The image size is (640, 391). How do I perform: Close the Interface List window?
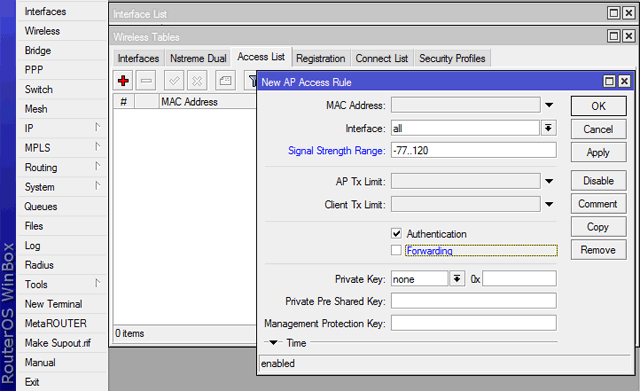(x=629, y=13)
